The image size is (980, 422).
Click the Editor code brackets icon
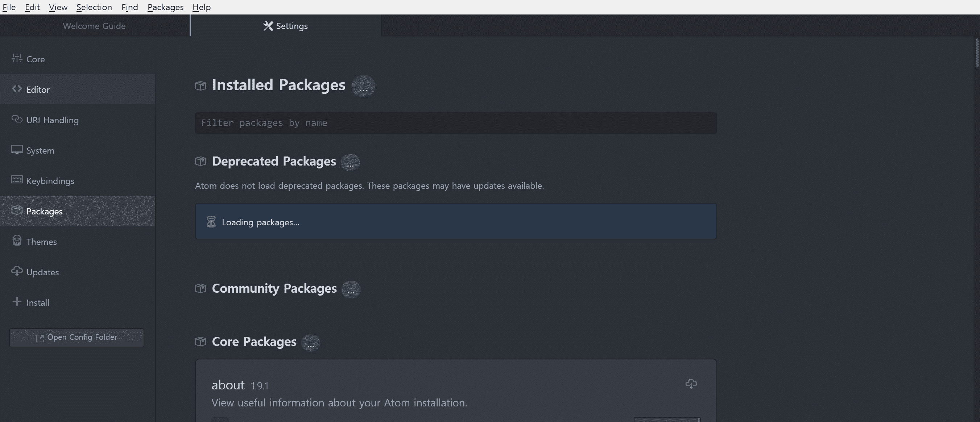tap(17, 89)
